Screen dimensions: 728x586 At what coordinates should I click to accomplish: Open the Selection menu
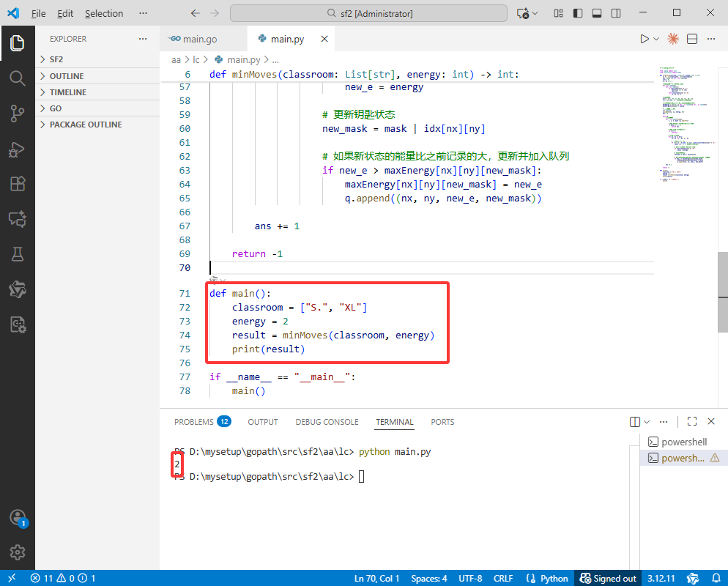click(104, 13)
